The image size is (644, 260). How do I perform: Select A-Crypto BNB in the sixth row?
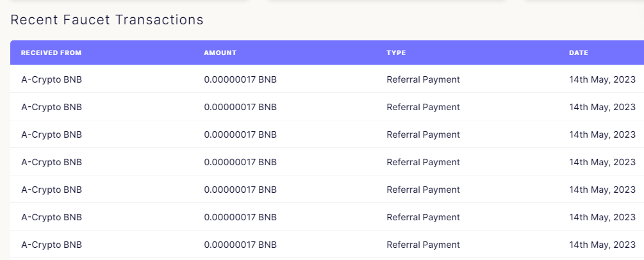(51, 217)
